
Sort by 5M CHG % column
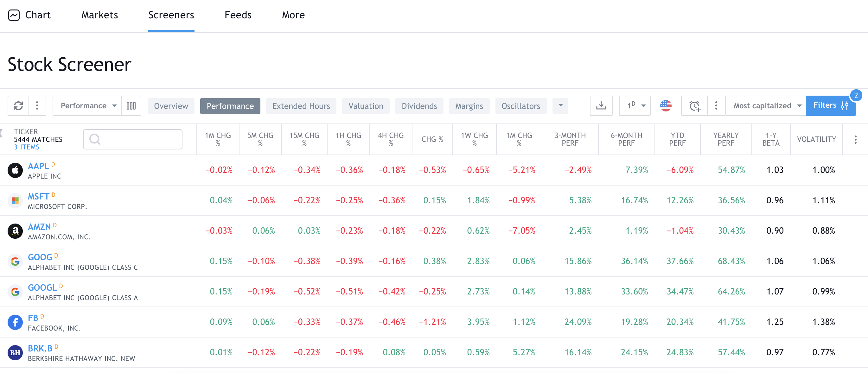click(x=260, y=140)
